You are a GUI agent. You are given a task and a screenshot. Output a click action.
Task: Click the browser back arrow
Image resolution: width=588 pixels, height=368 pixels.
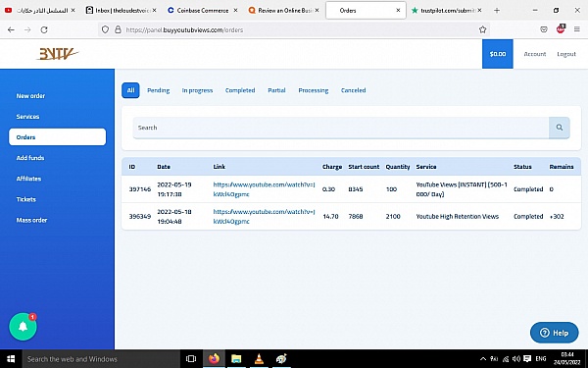pos(11,29)
